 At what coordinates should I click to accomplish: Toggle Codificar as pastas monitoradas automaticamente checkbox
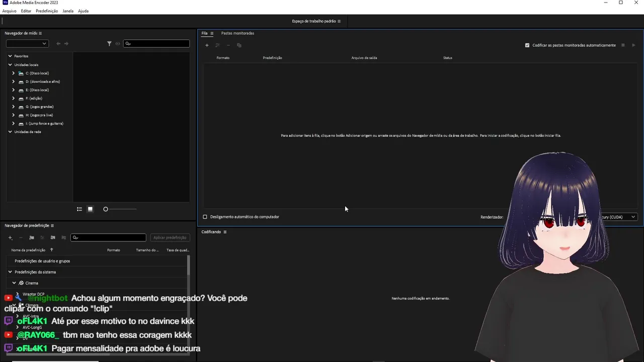pyautogui.click(x=527, y=45)
